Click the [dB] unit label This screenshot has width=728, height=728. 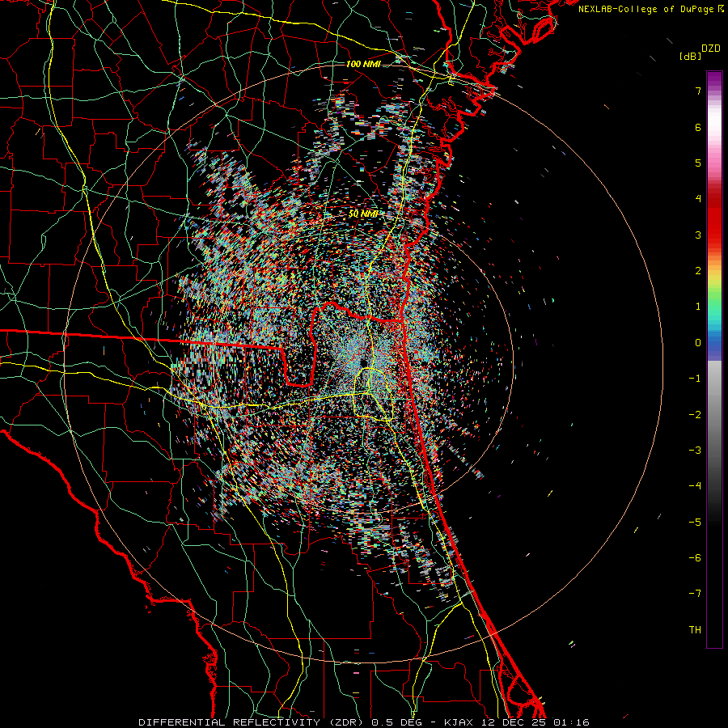coord(690,56)
